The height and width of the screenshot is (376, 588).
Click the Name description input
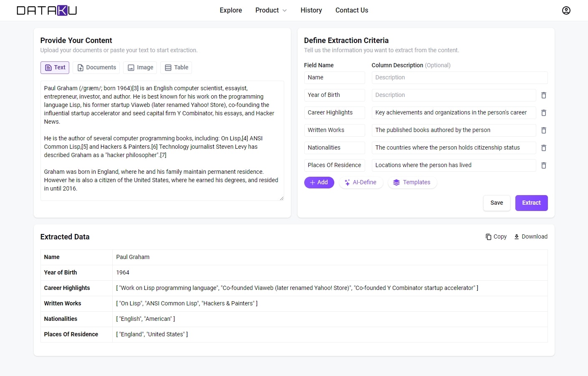pos(459,78)
